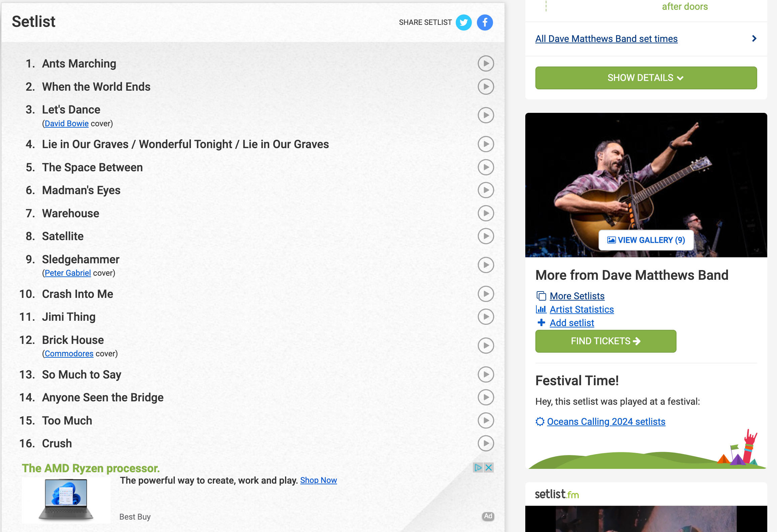Play the Crush song preview
The image size is (777, 532).
(x=486, y=443)
